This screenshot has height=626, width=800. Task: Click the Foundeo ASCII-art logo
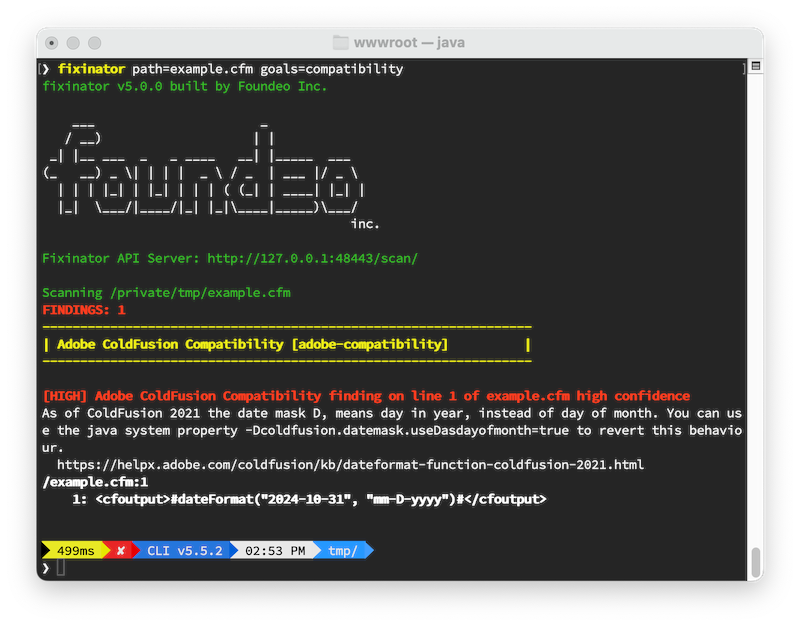coord(204,169)
